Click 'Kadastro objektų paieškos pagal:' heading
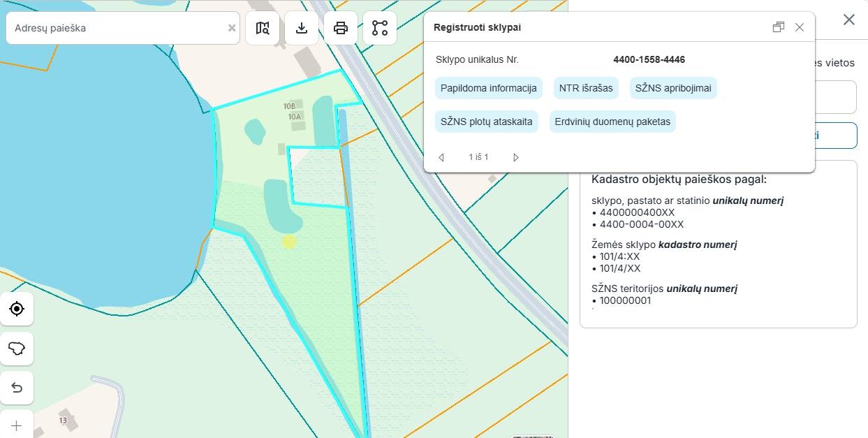Image resolution: width=868 pixels, height=438 pixels. coord(679,180)
